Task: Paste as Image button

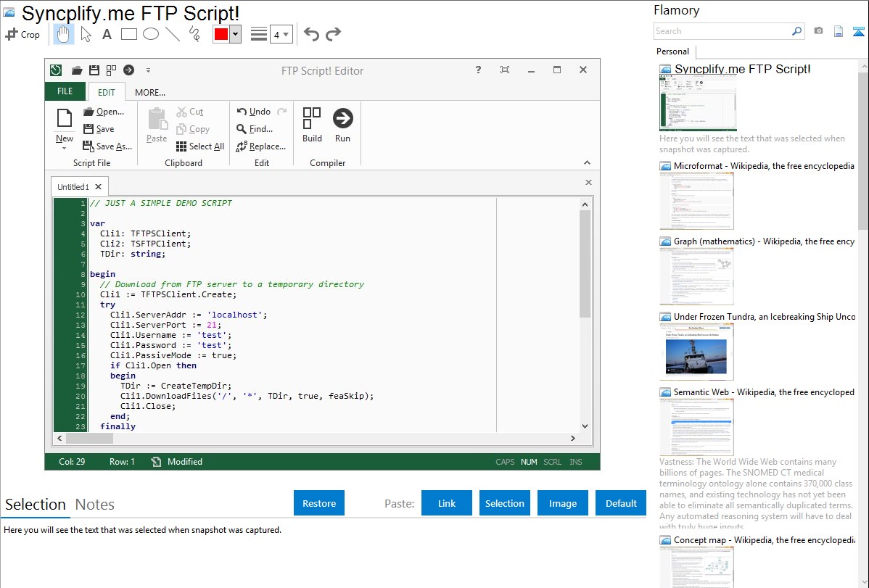Action: tap(562, 502)
